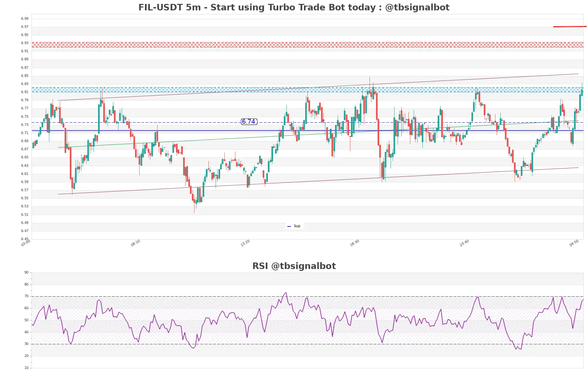Click the FIL-USDT 5m chart title

[294, 7]
